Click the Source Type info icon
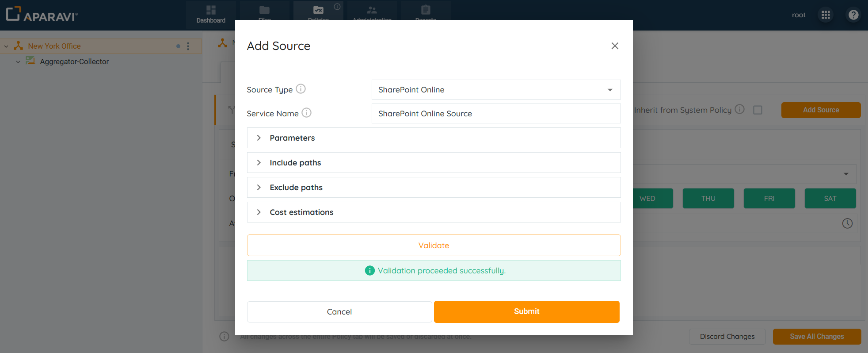The image size is (868, 353). click(x=301, y=89)
